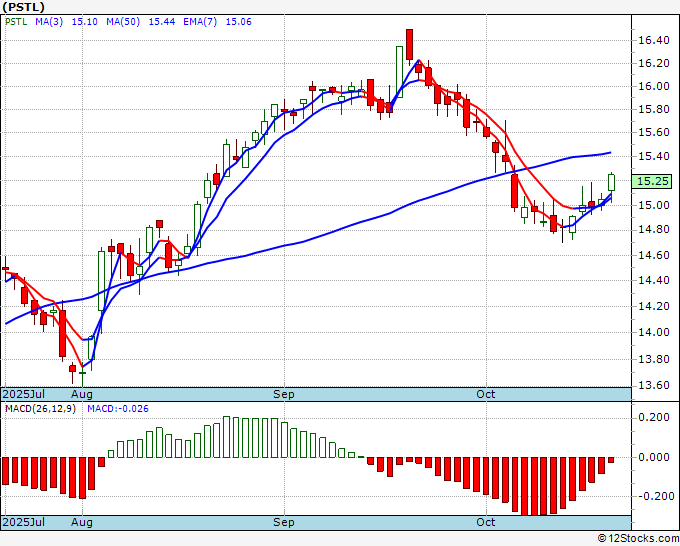Click the 16.00 price axis label
This screenshot has height=546, width=680.
click(x=654, y=87)
